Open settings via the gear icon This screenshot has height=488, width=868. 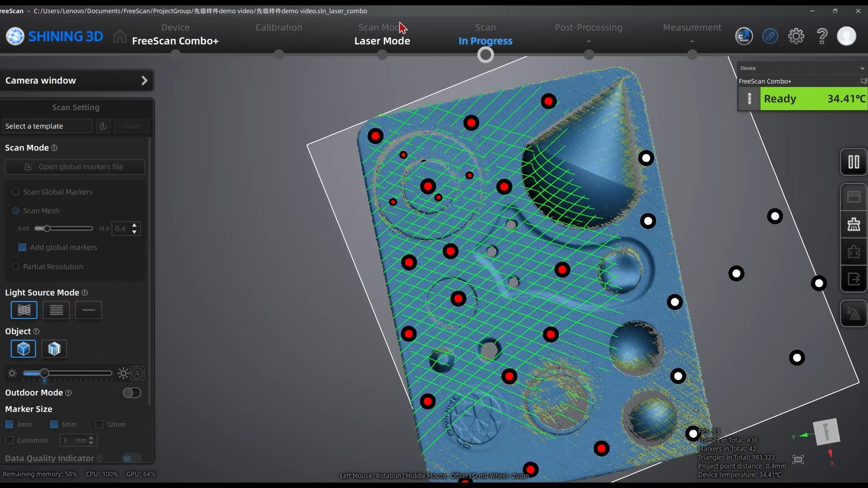click(796, 36)
